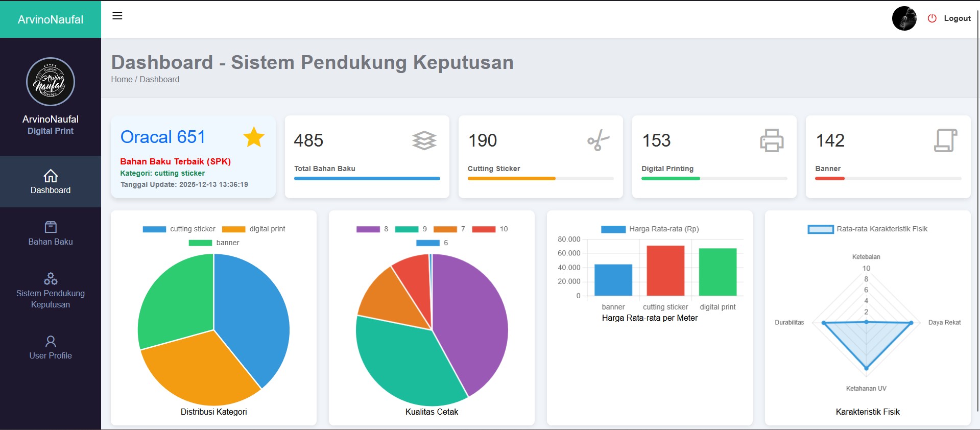The width and height of the screenshot is (980, 430).
Task: Click the Harga Rata-rata per Meter caption
Action: [x=650, y=318]
